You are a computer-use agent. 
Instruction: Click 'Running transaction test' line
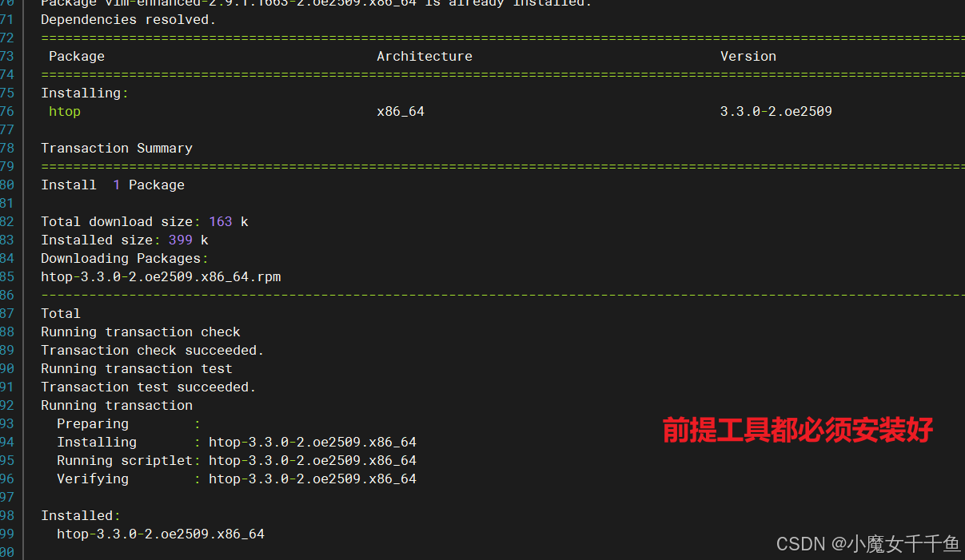coord(137,368)
